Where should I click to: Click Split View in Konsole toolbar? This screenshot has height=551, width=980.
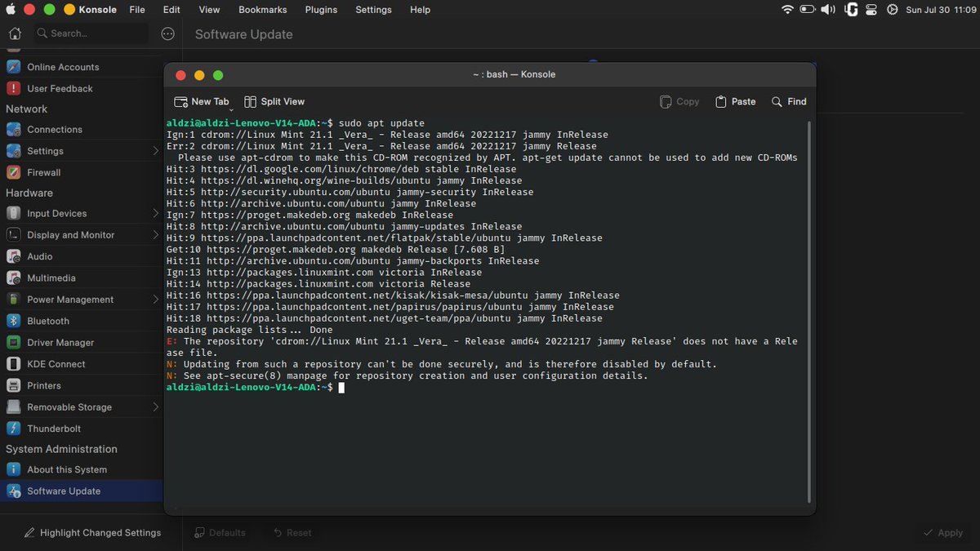pyautogui.click(x=274, y=101)
